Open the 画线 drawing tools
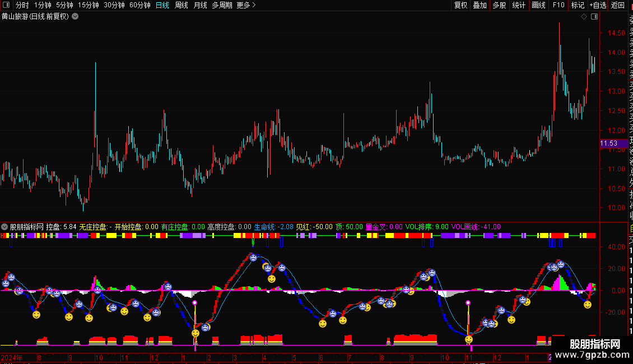Screen dimensions: 633x364 pos(538,5)
